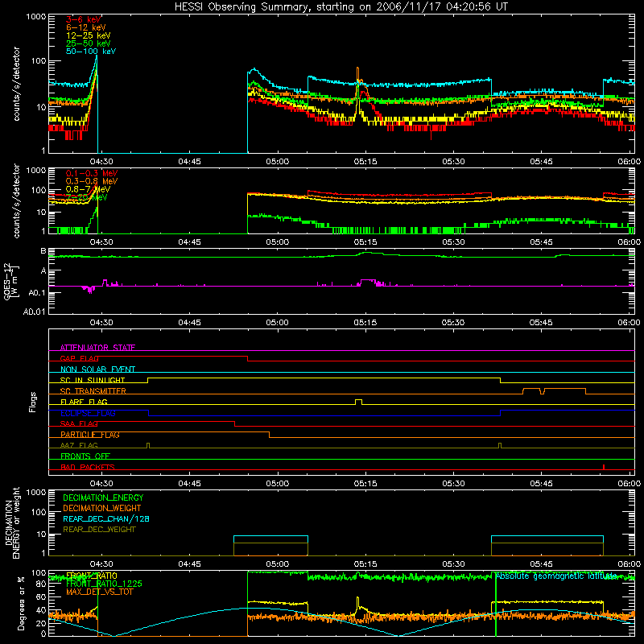Select the red 3-6 keV legend label
This screenshot has width=644, height=644.
click(x=84, y=19)
